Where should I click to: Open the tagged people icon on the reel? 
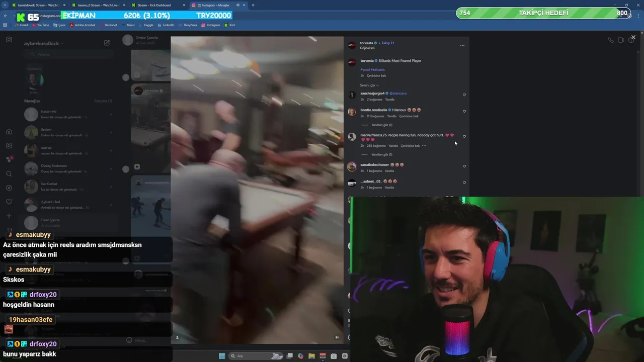click(177, 337)
